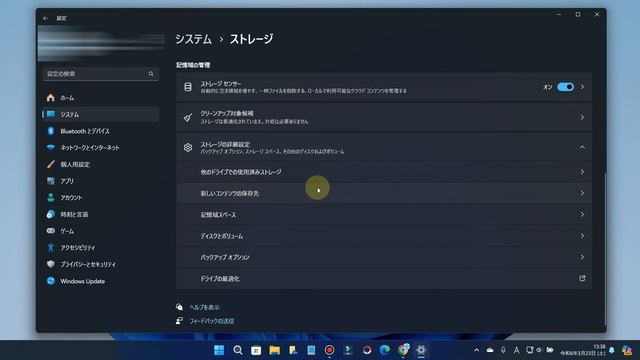The width and height of the screenshot is (640, 360).
Task: Click the フィードバックの送信 link
Action: pos(212,321)
